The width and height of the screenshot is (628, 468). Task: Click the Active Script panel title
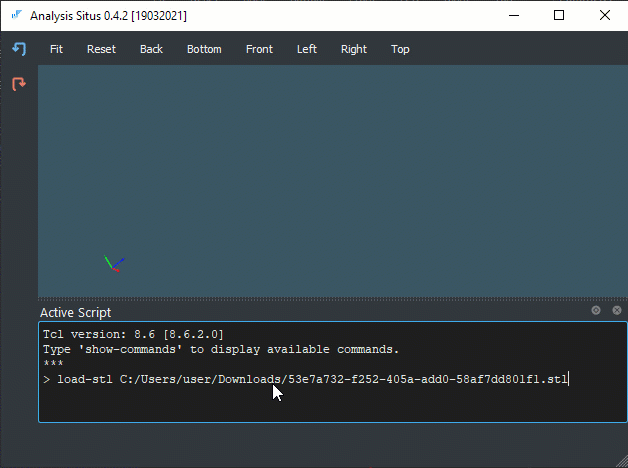(x=75, y=313)
